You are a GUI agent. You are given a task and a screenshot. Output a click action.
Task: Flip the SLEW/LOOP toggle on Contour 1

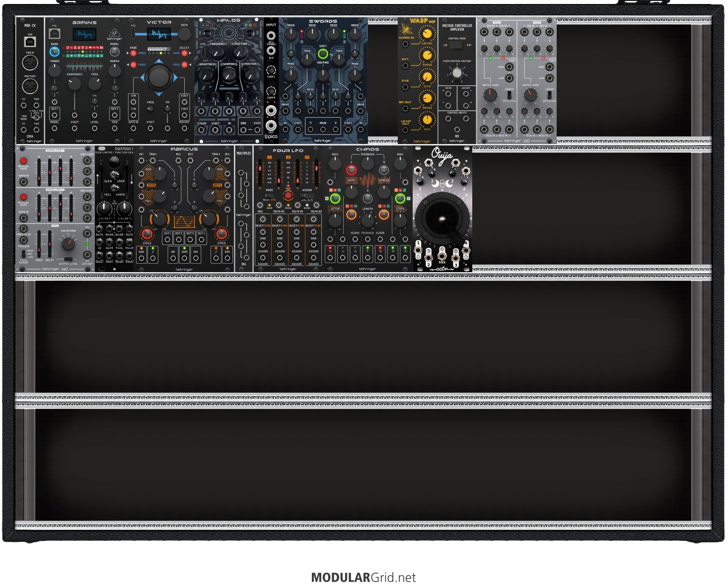(114, 175)
